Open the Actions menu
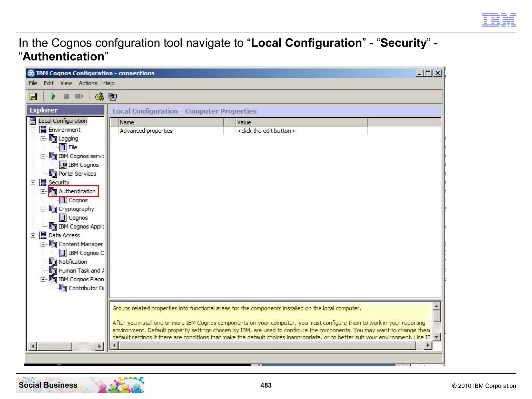 pyautogui.click(x=88, y=83)
